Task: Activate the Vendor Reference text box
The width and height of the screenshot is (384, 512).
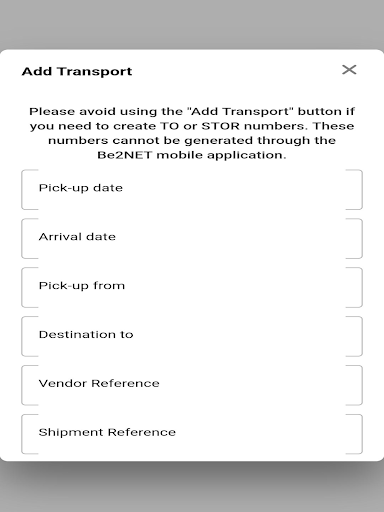Action: point(192,385)
